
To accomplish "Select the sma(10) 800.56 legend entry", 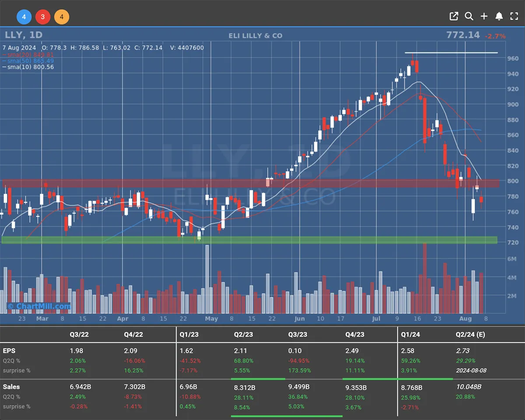I will pyautogui.click(x=28, y=67).
